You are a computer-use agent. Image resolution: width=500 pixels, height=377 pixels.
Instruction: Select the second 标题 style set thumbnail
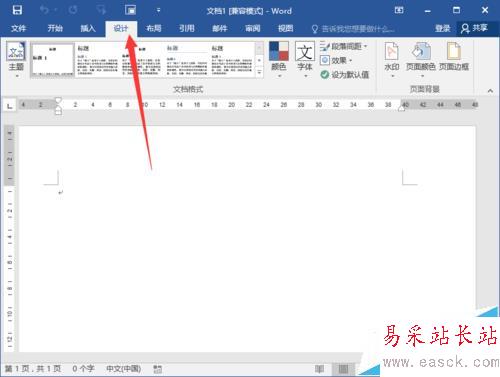[97, 60]
